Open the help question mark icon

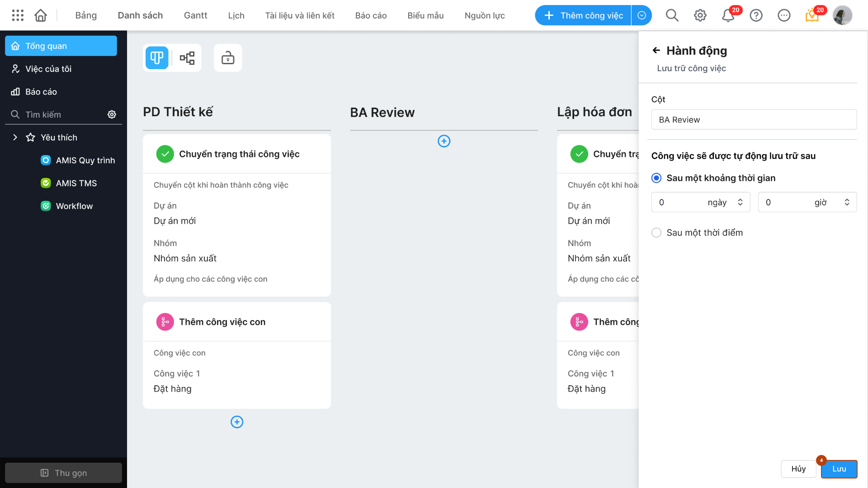click(x=756, y=15)
